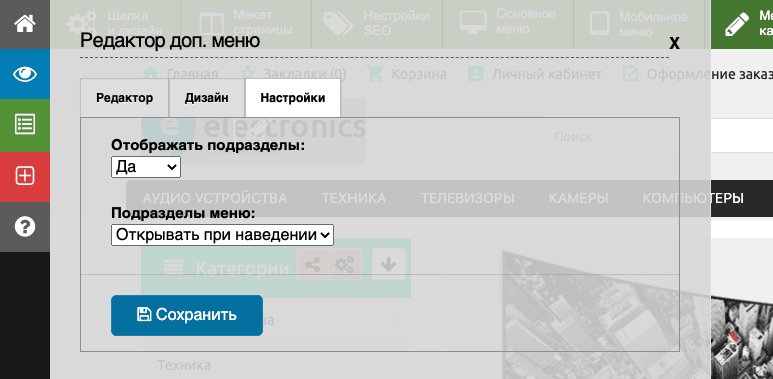Image resolution: width=773 pixels, height=379 pixels.
Task: Click the home icon in the left sidebar
Action: click(25, 24)
